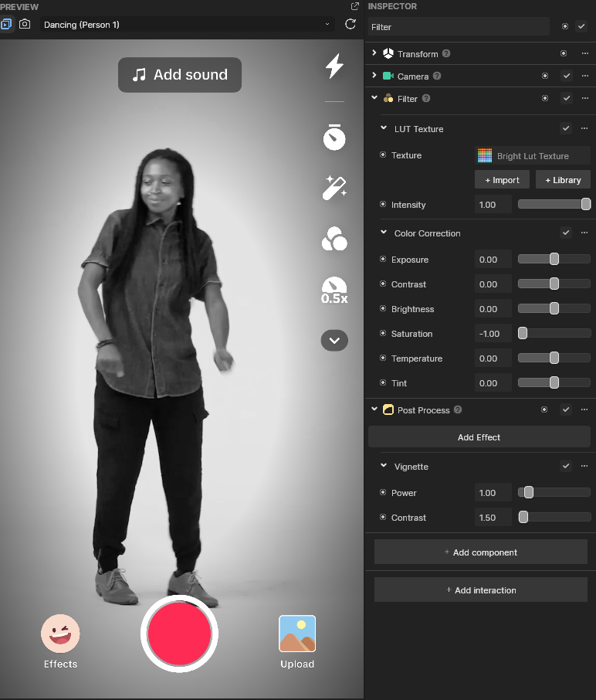Start recording with the red record button
Screen dimensions: 596x700
click(x=179, y=634)
